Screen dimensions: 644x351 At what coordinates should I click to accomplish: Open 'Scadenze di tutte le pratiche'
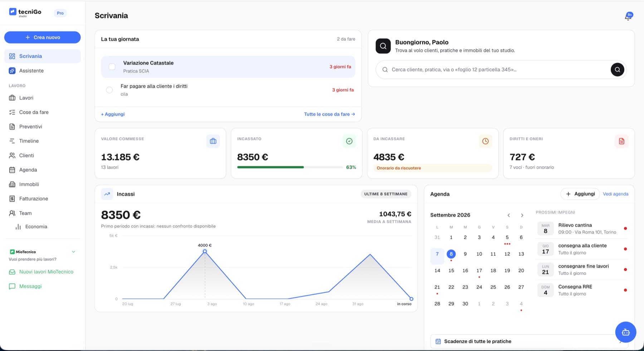coord(529,341)
